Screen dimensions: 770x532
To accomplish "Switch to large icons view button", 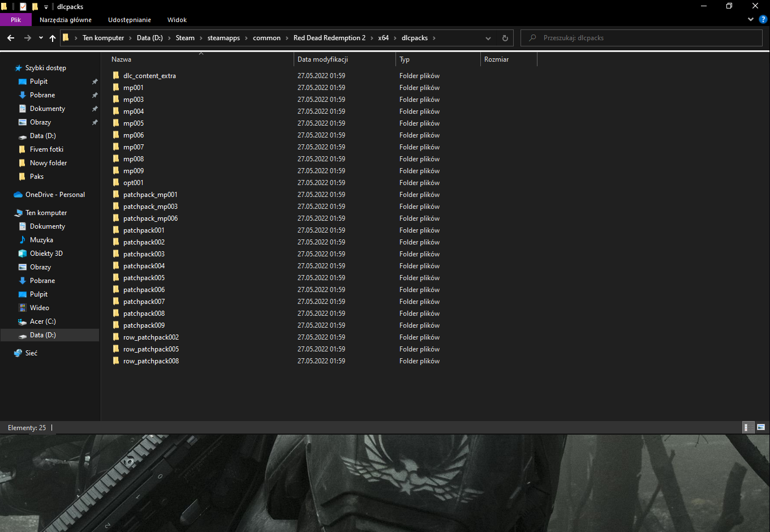I will pos(761,427).
